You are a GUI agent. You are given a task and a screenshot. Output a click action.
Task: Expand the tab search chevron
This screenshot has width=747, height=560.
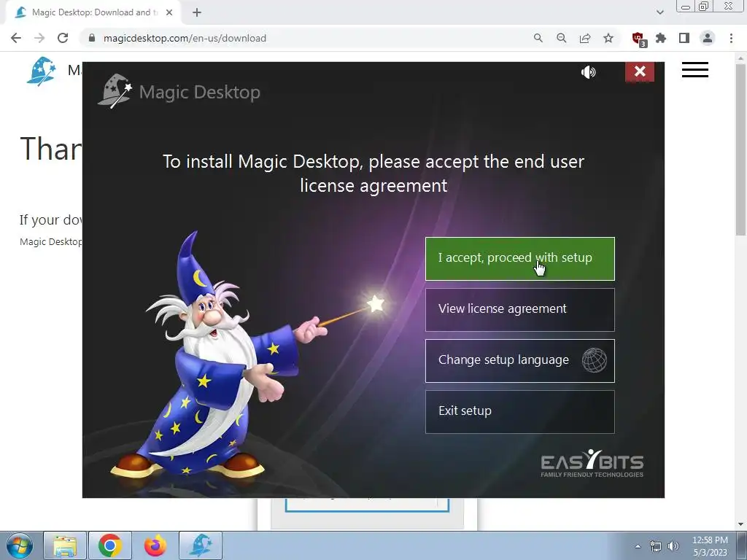pos(659,12)
